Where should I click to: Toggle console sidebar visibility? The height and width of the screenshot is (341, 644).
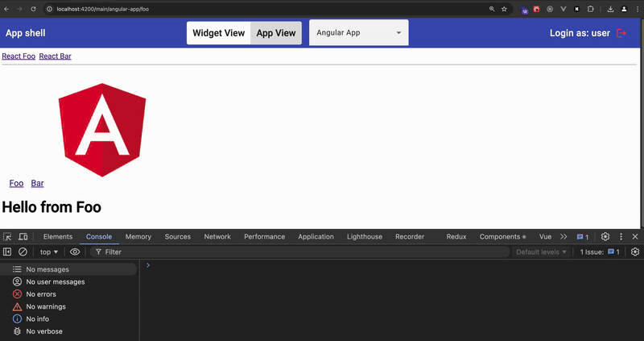tap(7, 252)
